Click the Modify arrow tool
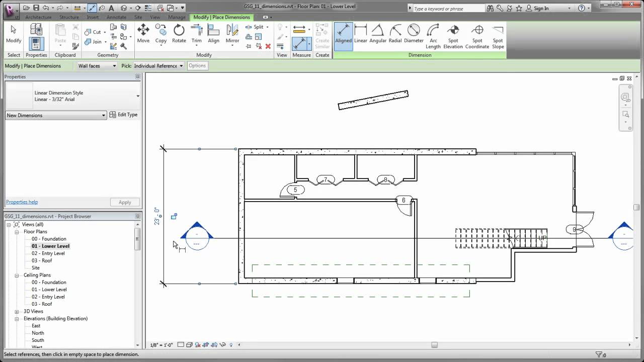644x362 pixels. (14, 34)
